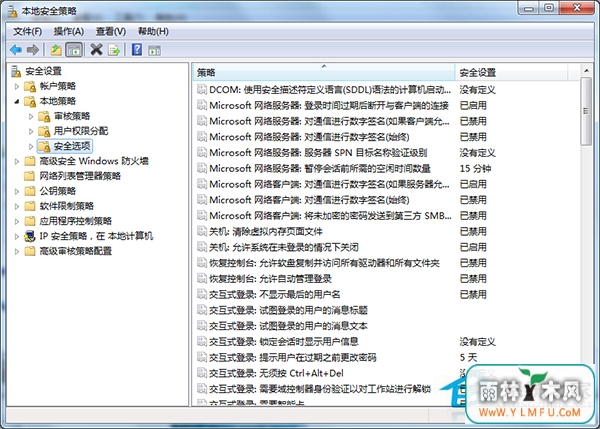Expand the 帐户策略 tree node
The width and height of the screenshot is (600, 429).
(17, 86)
